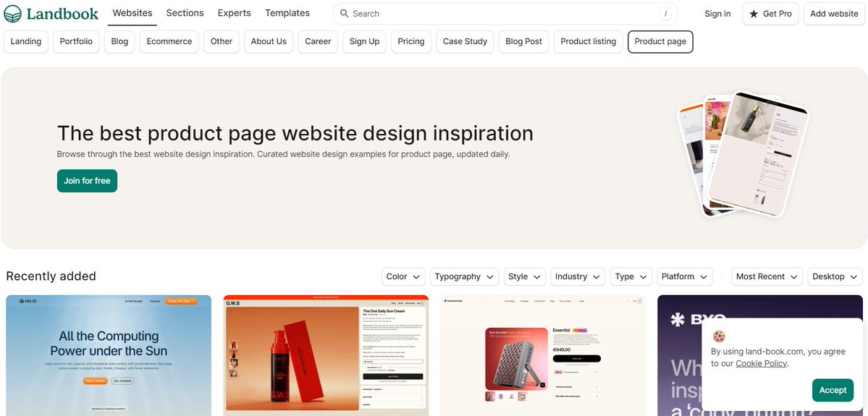This screenshot has width=868, height=416.
Task: Open the Style filter dropdown
Action: point(525,276)
